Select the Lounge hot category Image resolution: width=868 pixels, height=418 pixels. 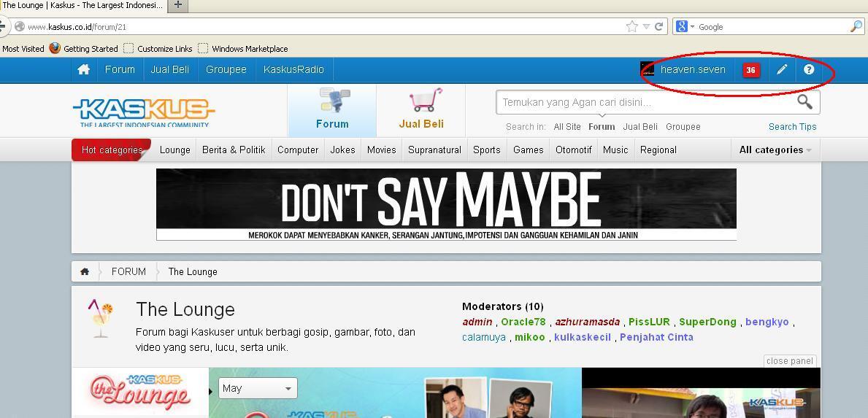point(175,150)
